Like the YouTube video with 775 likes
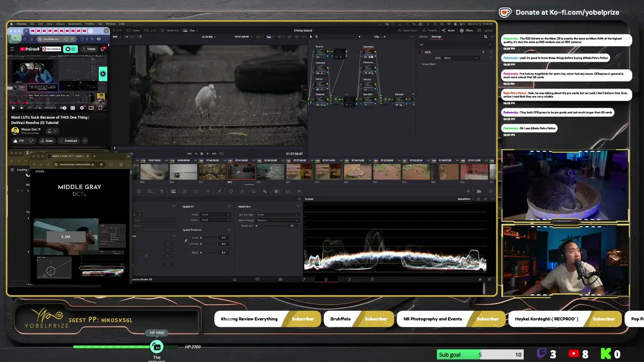Image resolution: width=644 pixels, height=362 pixels. 19,141
